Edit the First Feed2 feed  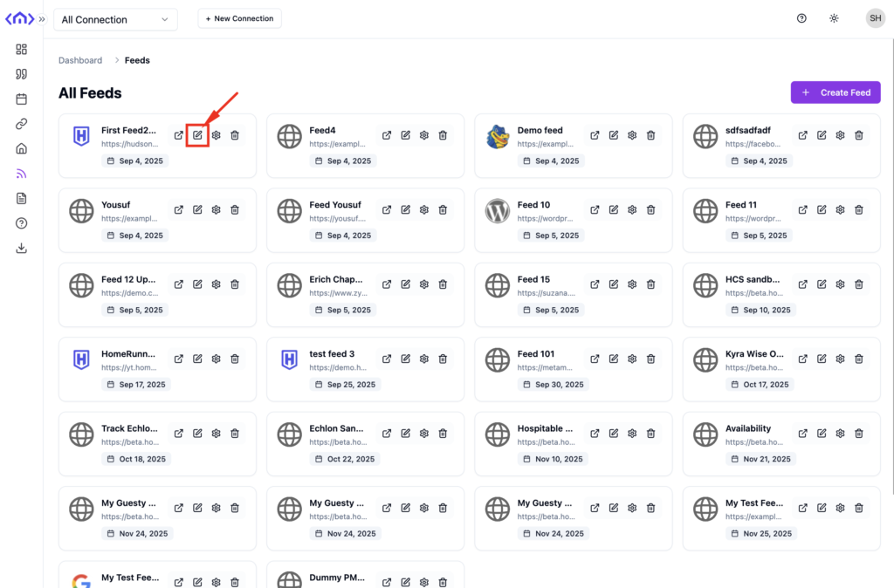[197, 135]
